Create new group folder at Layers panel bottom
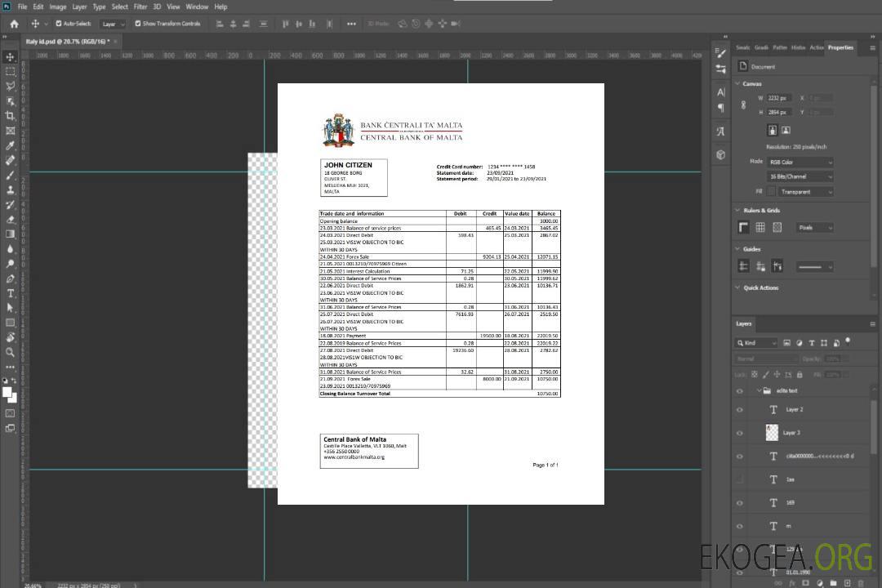Screen dimensions: 882x588 833,583
